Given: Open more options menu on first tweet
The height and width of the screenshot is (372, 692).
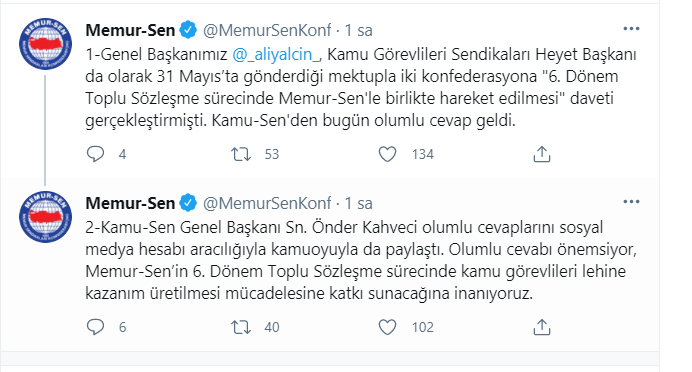Looking at the screenshot, I should [631, 29].
